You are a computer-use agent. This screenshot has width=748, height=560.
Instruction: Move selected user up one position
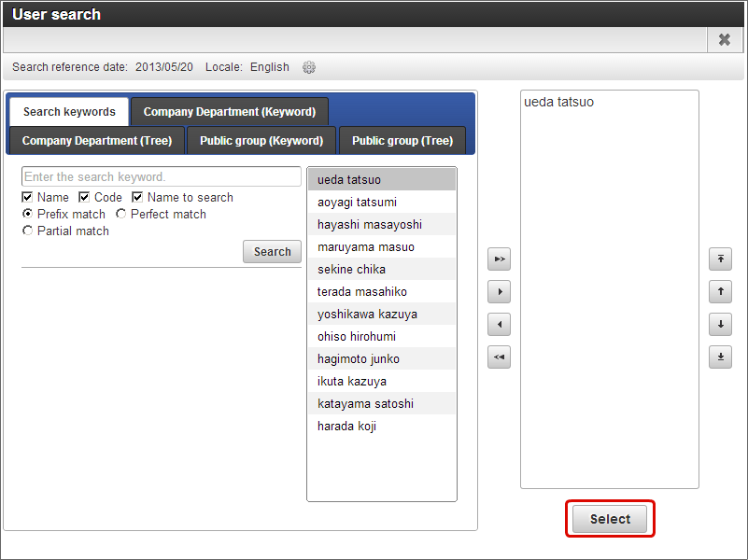tap(720, 292)
